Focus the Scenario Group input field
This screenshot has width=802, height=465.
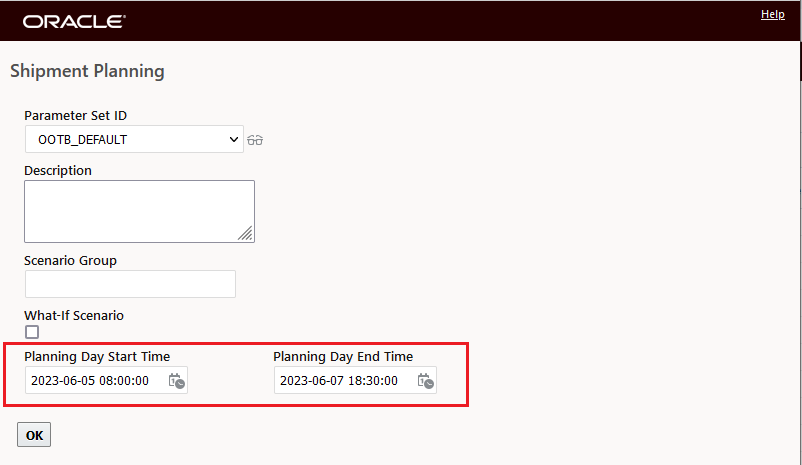point(130,284)
